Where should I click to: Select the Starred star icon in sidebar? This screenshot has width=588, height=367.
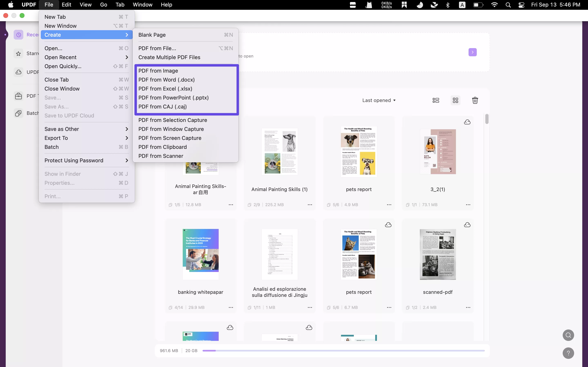tap(18, 53)
